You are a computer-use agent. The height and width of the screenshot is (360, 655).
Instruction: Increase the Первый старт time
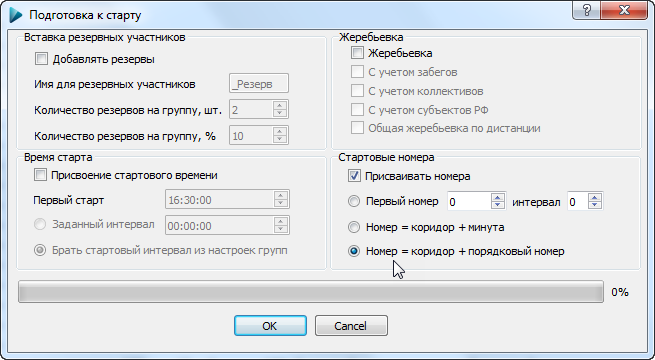[281, 195]
